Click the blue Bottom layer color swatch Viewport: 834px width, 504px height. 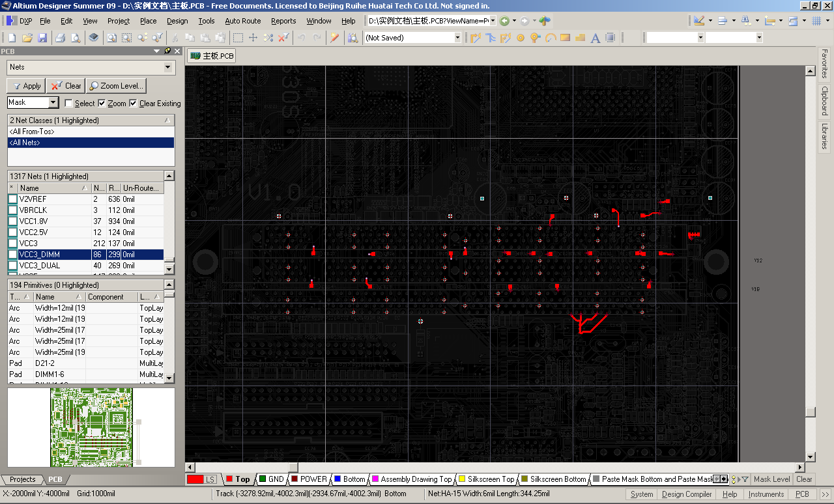(338, 479)
